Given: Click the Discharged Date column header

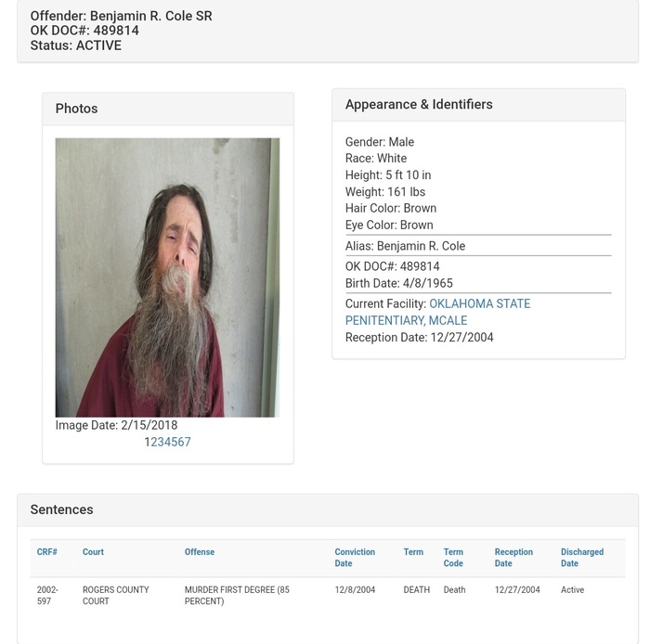Looking at the screenshot, I should pos(582,558).
